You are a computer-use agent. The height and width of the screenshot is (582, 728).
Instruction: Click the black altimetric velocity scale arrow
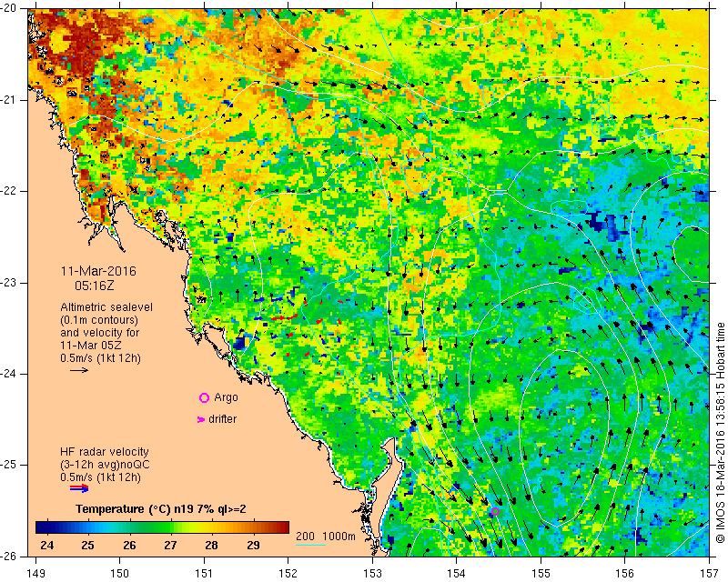click(79, 370)
